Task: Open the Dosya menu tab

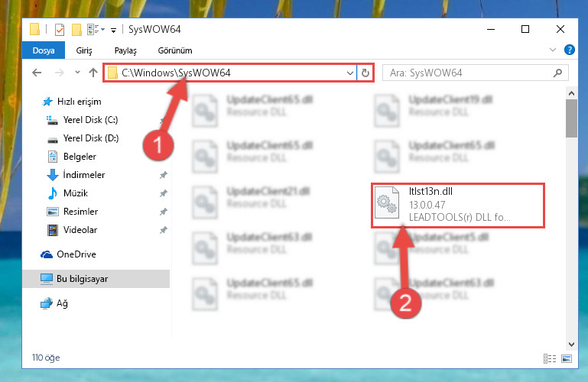Action: click(x=44, y=50)
